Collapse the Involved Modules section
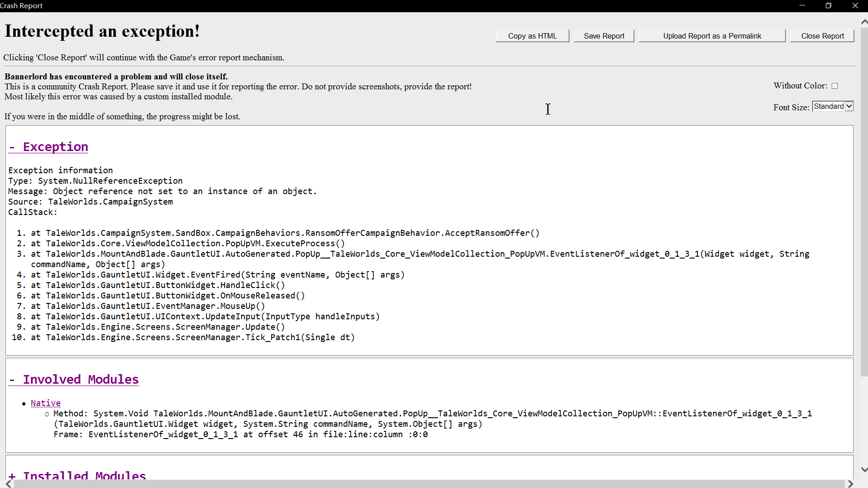Viewport: 868px width, 488px height. pos(74,380)
